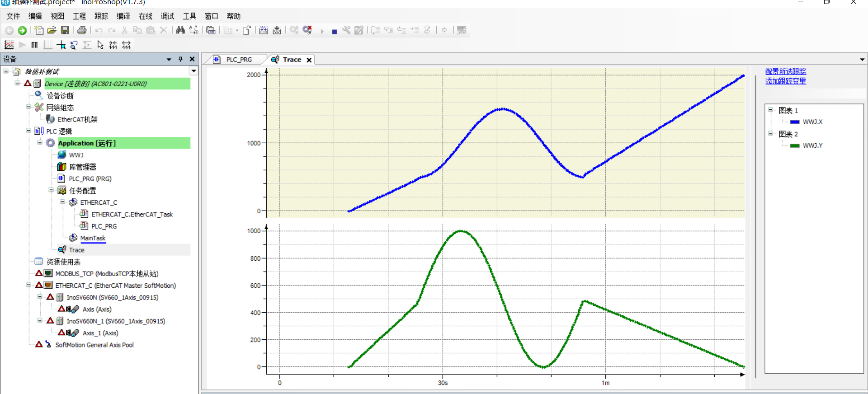
Task: Select 资源使用表 in the tree
Action: (x=63, y=262)
